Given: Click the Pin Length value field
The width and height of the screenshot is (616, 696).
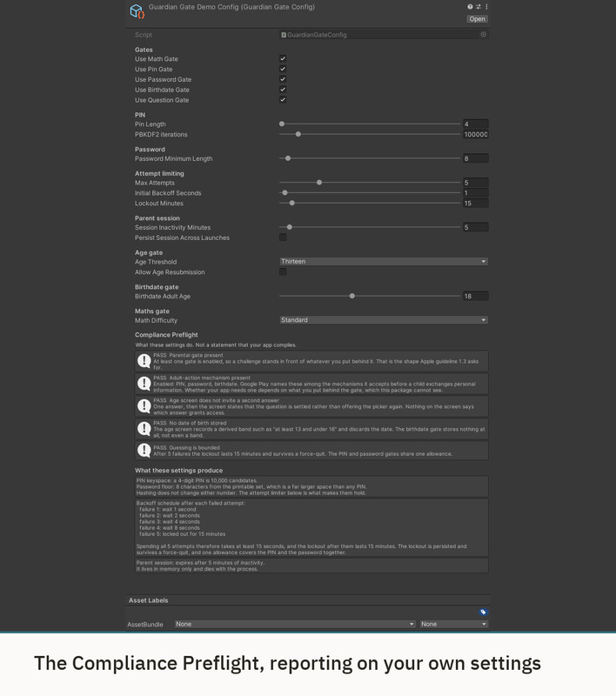Looking at the screenshot, I should [x=476, y=124].
